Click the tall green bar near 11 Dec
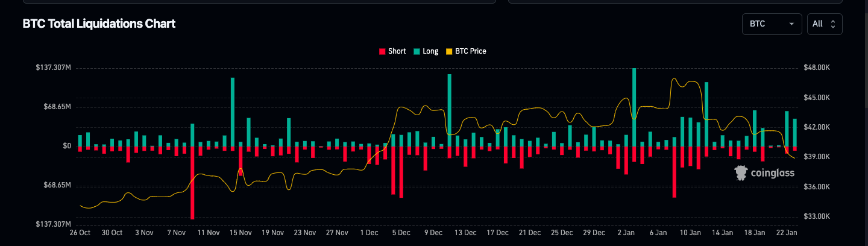 click(450, 110)
